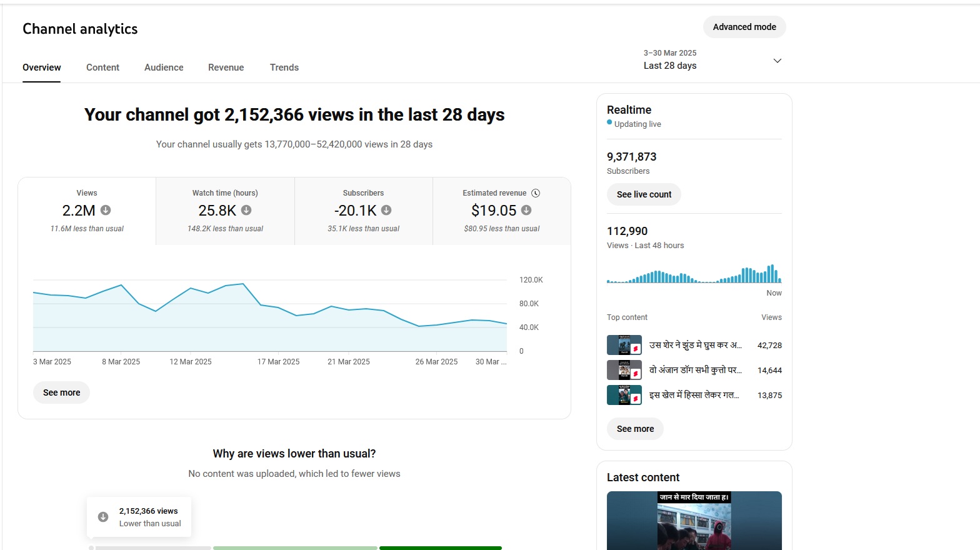Expand the date range dropdown chevron
This screenshot has width=980, height=550.
click(777, 61)
